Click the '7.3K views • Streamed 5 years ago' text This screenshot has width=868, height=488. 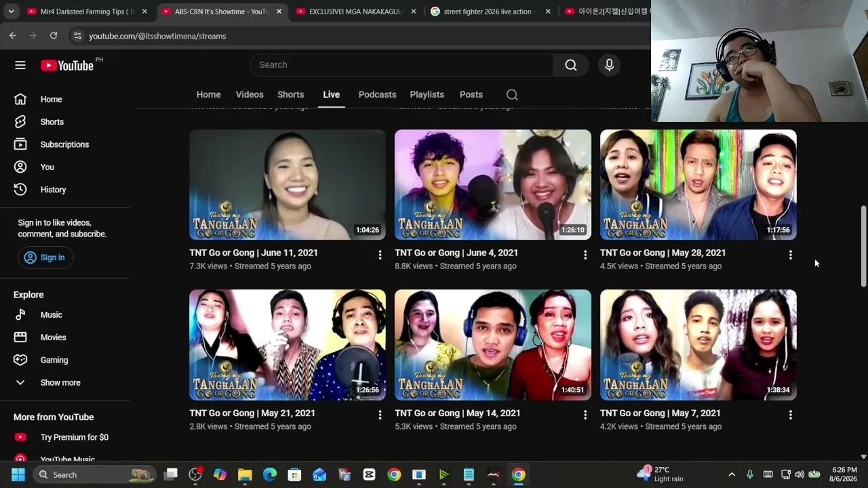point(250,266)
